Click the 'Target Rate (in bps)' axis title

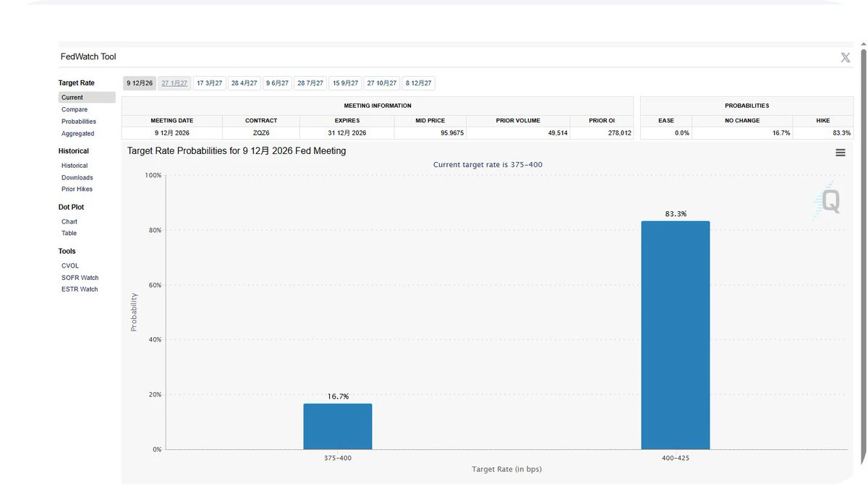point(506,469)
